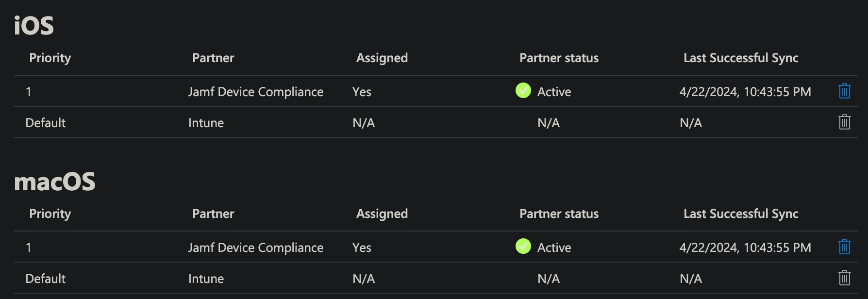Viewport: 868px width, 299px height.
Task: Delete the macOS Jamf Device Compliance partner
Action: pyautogui.click(x=844, y=247)
